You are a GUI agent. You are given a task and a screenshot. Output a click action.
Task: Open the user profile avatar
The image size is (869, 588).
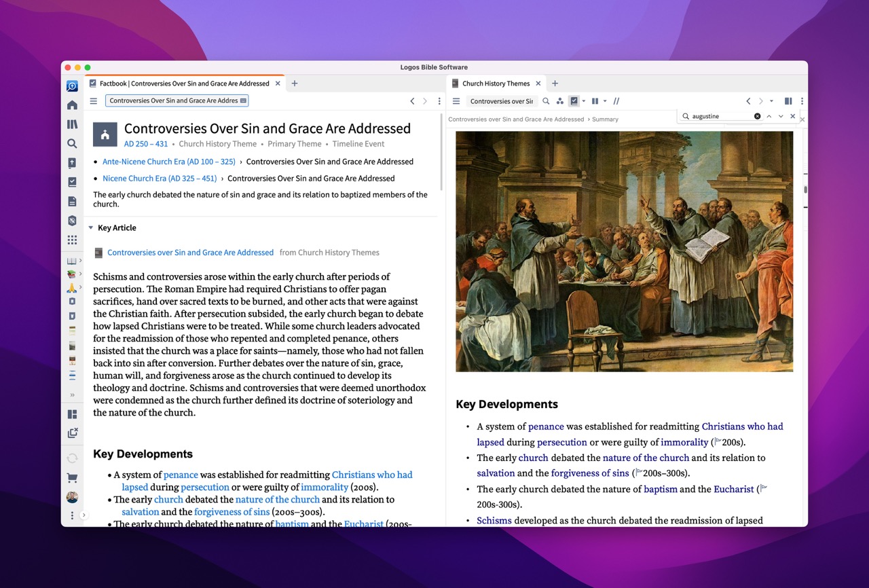[72, 497]
